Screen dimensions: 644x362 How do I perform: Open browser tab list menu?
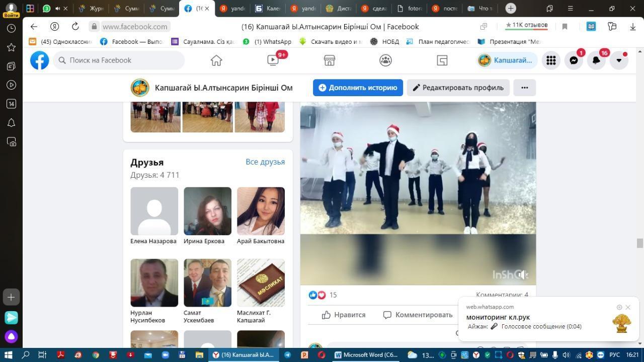(x=549, y=9)
